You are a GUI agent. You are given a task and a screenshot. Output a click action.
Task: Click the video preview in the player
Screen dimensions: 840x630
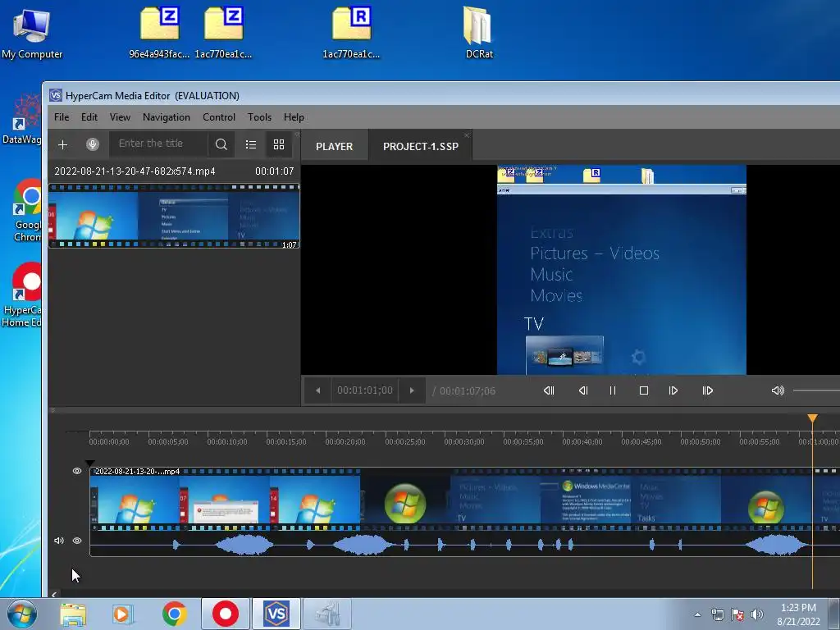[x=622, y=270]
